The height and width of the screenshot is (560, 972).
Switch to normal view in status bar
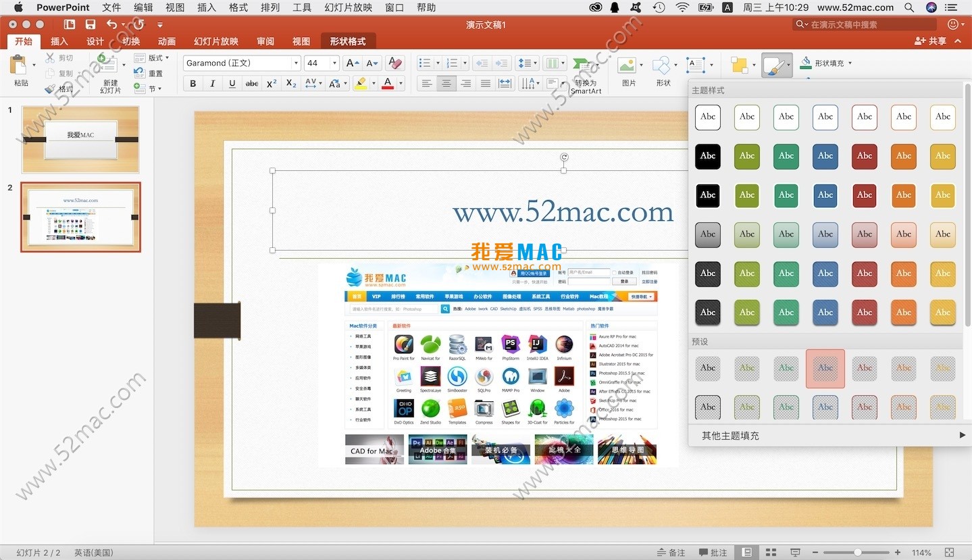(x=746, y=553)
